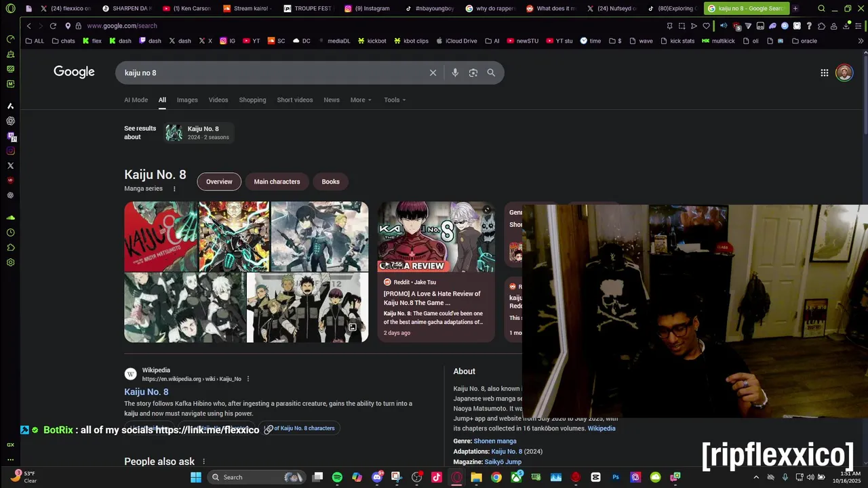Mute the tab using the toolbar speaker icon

[x=724, y=26]
